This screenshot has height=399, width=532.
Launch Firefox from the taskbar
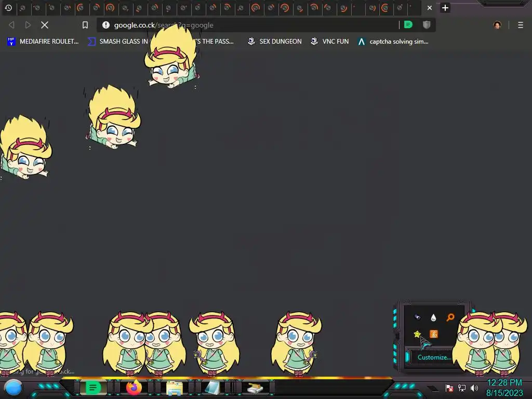pyautogui.click(x=134, y=388)
